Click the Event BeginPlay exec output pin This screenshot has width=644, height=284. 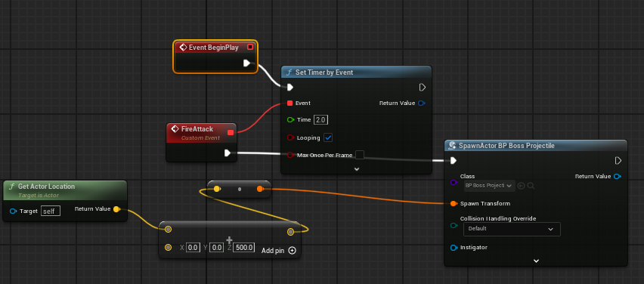[246, 63]
